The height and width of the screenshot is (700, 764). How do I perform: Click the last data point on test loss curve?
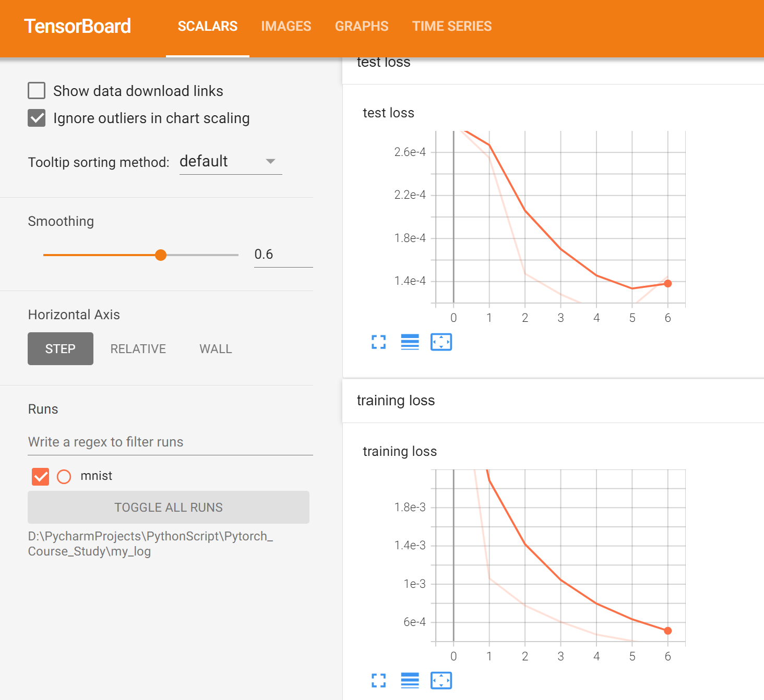[668, 283]
